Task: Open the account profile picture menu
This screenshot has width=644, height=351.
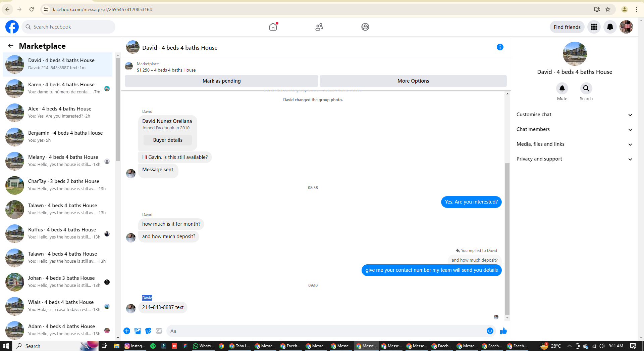Action: click(x=626, y=27)
